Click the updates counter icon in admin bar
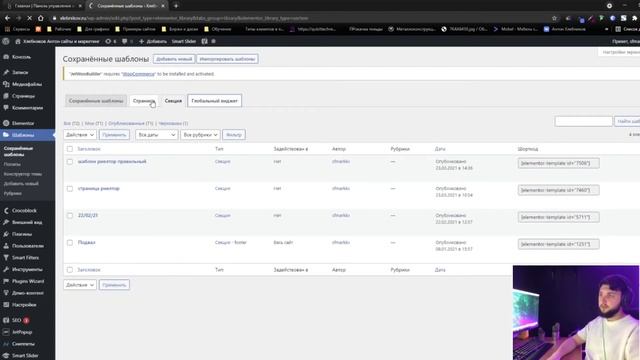The height and width of the screenshot is (360, 640). point(108,41)
